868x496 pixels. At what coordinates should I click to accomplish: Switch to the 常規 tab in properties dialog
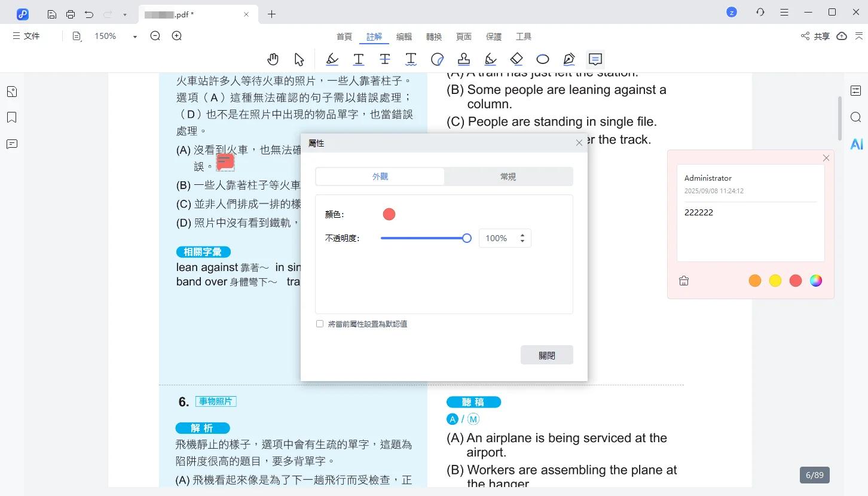508,177
